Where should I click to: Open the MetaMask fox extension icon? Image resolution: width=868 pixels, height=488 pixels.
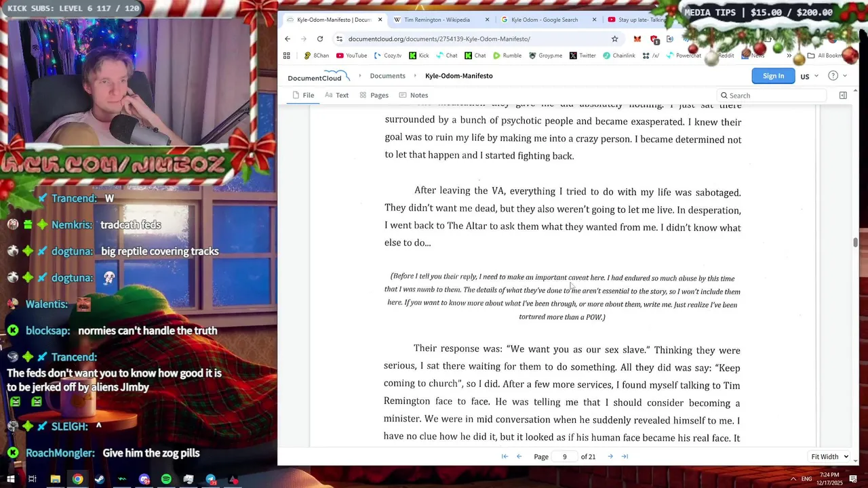pos(637,39)
